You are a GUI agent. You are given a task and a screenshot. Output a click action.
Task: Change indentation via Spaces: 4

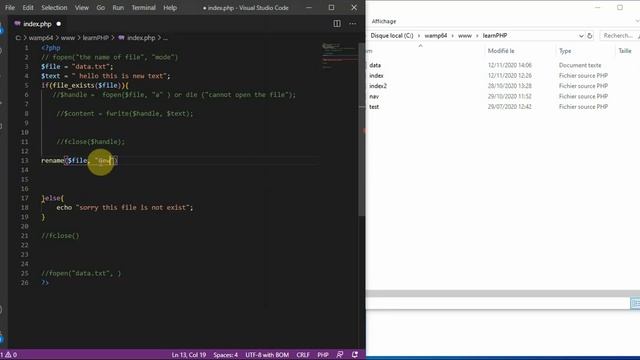(225, 355)
